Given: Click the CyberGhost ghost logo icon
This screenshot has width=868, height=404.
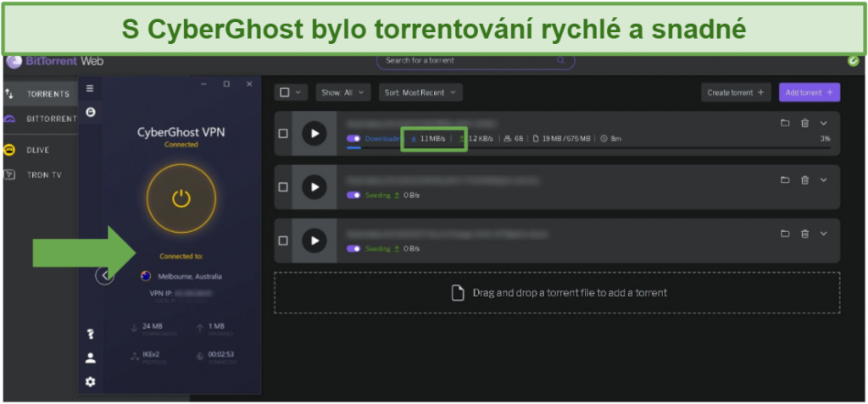Looking at the screenshot, I should click(x=90, y=113).
